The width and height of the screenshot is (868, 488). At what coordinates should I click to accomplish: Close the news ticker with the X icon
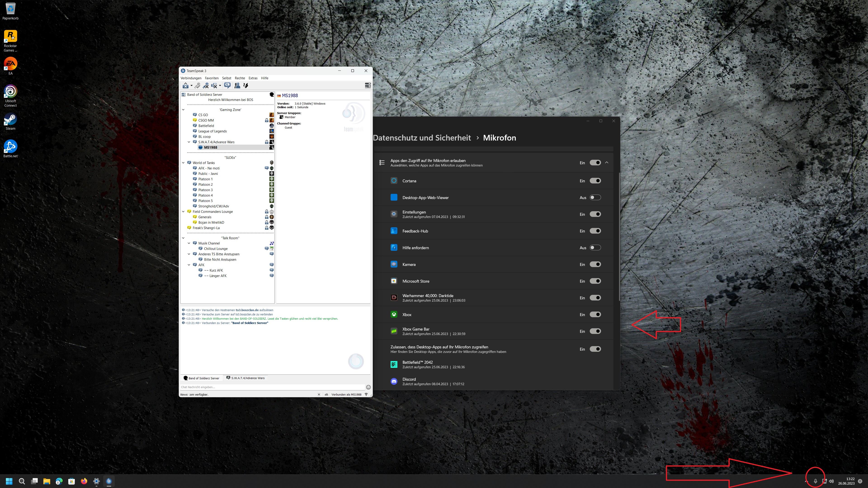(x=319, y=394)
